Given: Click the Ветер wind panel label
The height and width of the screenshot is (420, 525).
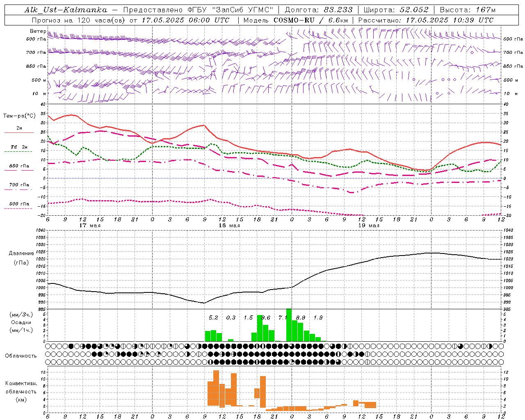Looking at the screenshot, I should [38, 31].
